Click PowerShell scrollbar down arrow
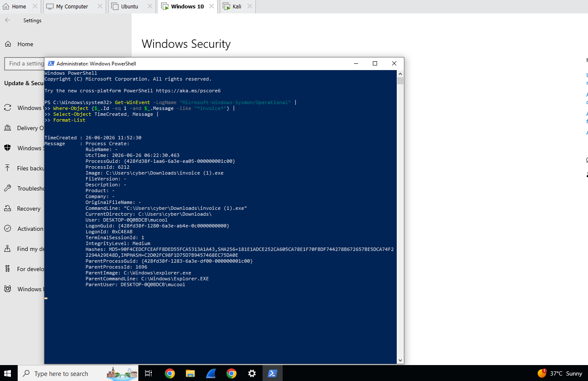Viewport: 588px width, 381px height. point(401,360)
